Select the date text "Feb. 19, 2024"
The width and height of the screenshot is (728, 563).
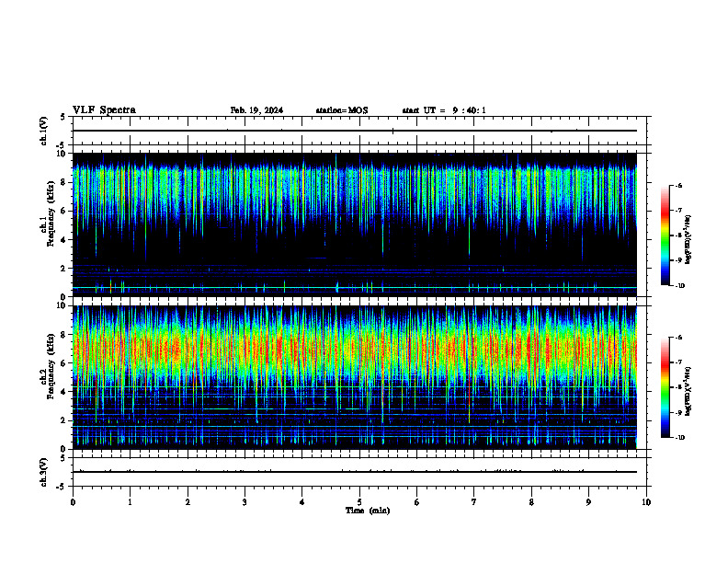click(256, 110)
